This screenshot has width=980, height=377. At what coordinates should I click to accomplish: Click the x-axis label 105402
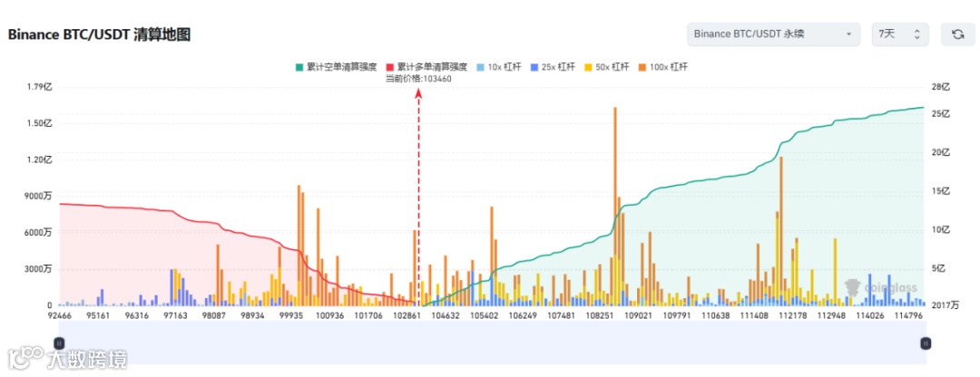pyautogui.click(x=485, y=316)
